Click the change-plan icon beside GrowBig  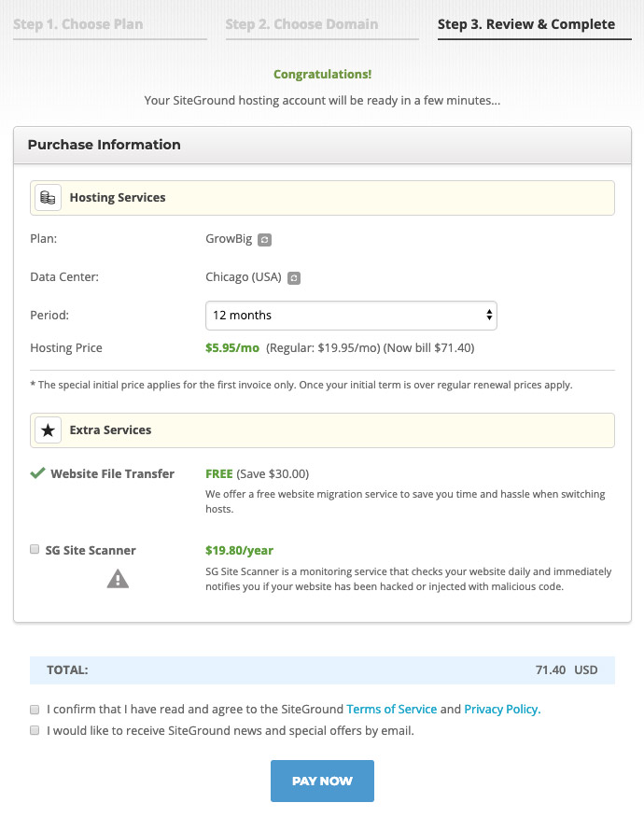(x=264, y=240)
